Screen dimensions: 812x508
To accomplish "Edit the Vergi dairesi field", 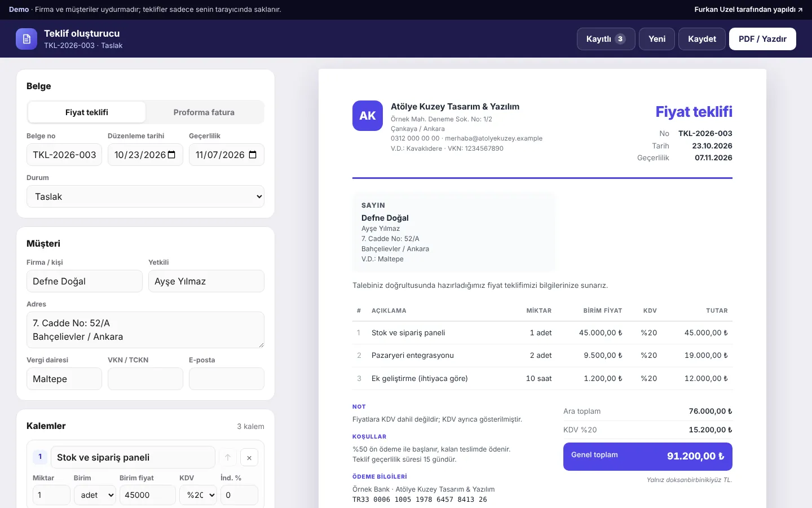I will tap(64, 379).
